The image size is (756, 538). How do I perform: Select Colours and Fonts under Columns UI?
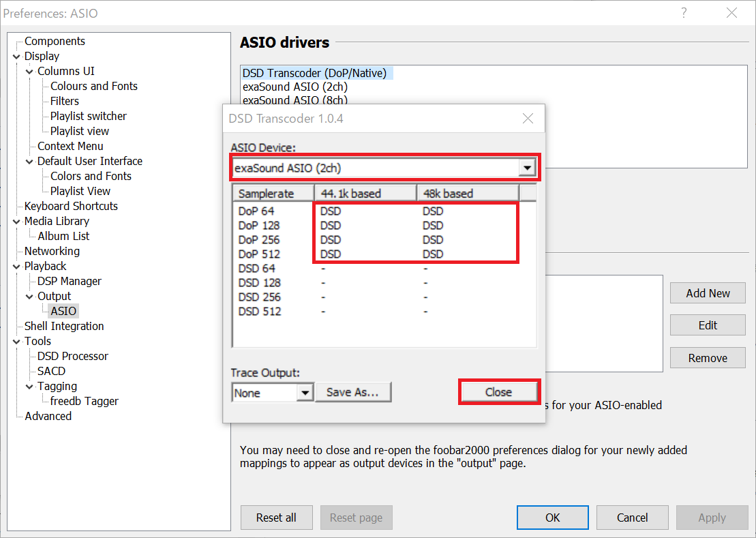pyautogui.click(x=94, y=87)
